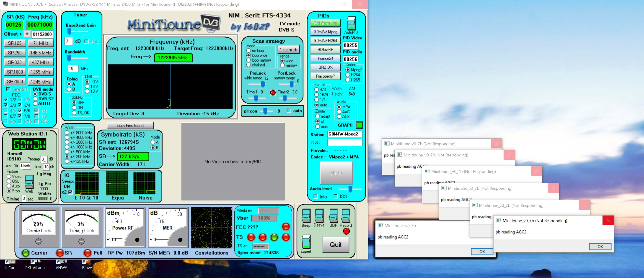
Task: Click the Power RF dBm meter
Action: (x=125, y=227)
